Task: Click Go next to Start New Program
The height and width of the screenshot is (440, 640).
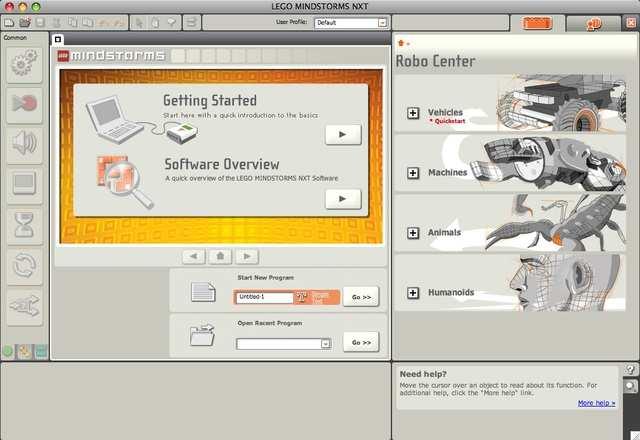Action: coord(361,297)
